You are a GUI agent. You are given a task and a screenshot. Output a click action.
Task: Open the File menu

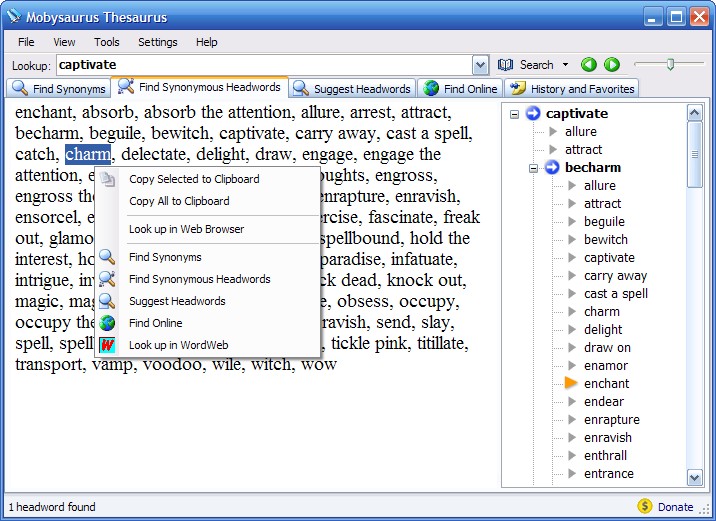coord(26,42)
